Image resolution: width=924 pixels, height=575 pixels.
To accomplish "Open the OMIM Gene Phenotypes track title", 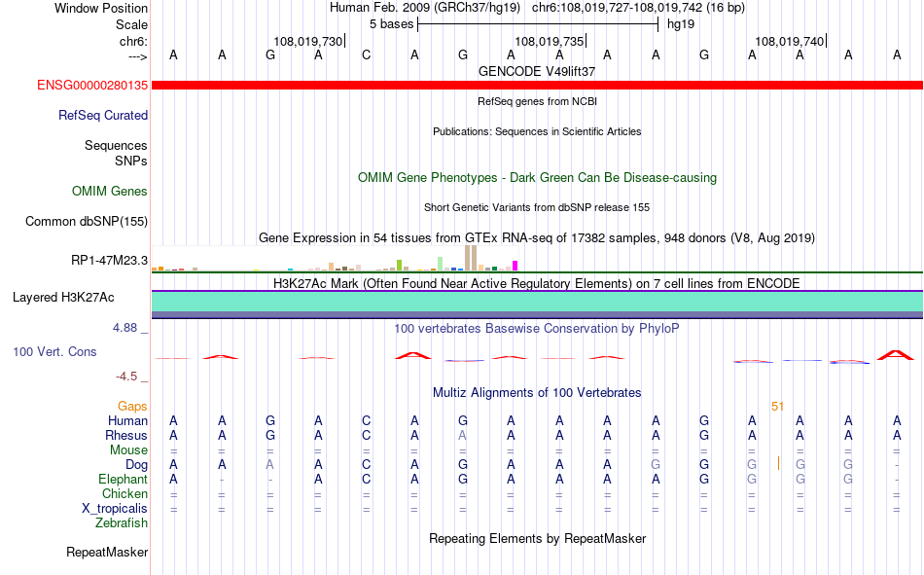I will [x=537, y=177].
